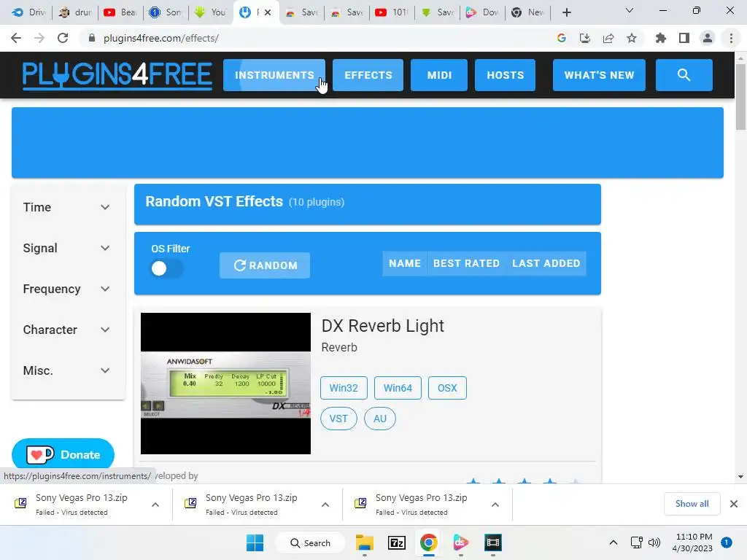Open File Explorer from taskbar

click(x=365, y=542)
